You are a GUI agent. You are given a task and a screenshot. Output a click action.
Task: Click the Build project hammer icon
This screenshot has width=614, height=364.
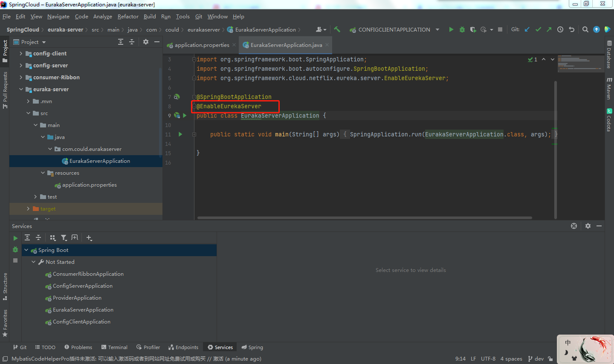337,29
